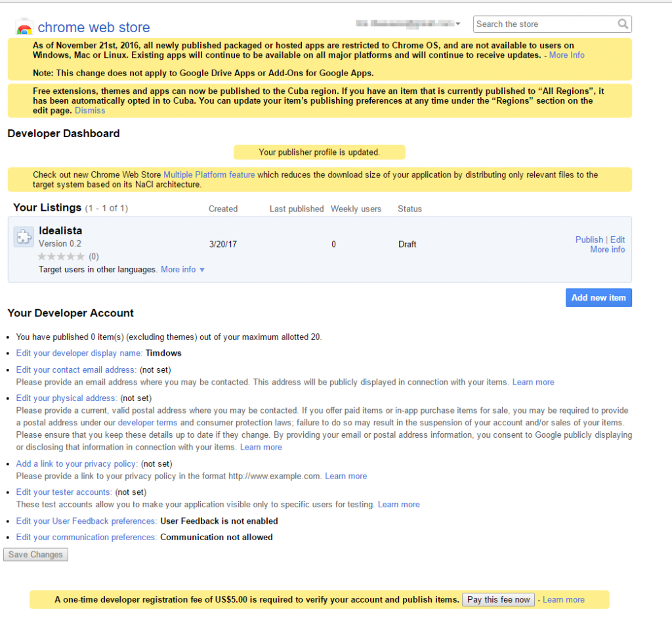The image size is (672, 636).
Task: Open Learn more after physical address text
Action: (x=261, y=448)
